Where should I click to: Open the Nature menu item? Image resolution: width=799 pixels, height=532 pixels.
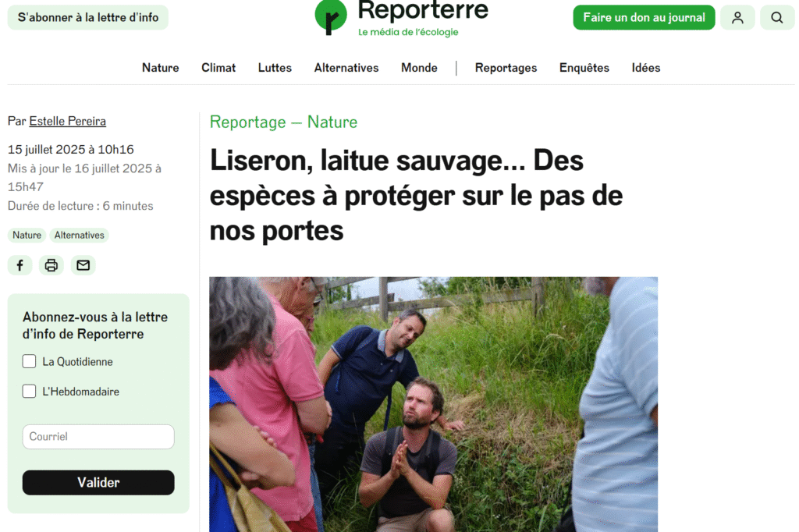[161, 68]
